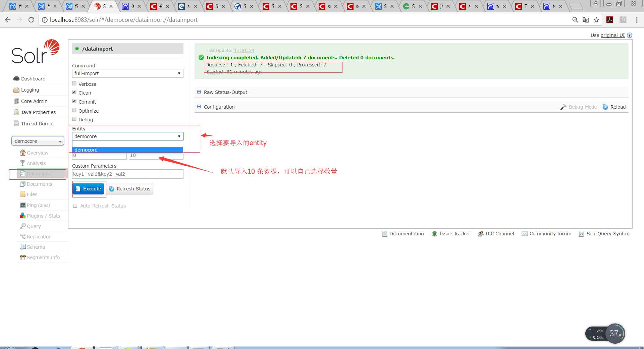Enable the Verbose checkbox
The width and height of the screenshot is (644, 349).
[74, 83]
